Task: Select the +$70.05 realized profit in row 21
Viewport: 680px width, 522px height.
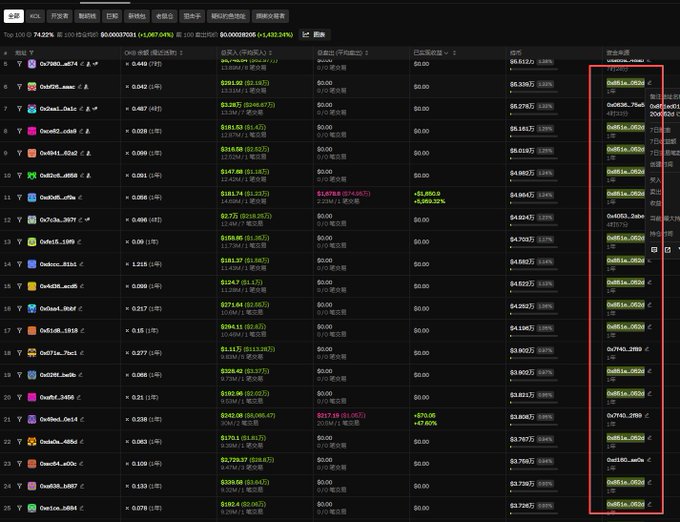Action: pyautogui.click(x=425, y=415)
